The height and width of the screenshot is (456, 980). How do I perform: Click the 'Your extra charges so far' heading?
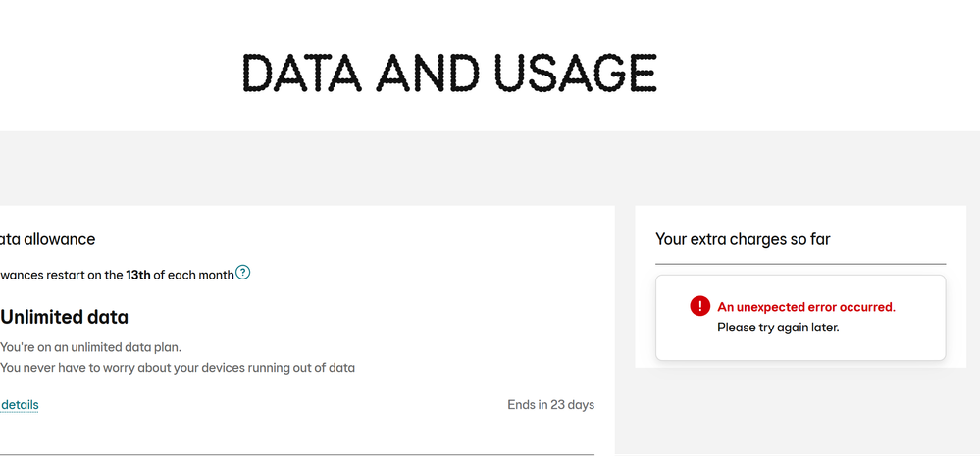743,238
